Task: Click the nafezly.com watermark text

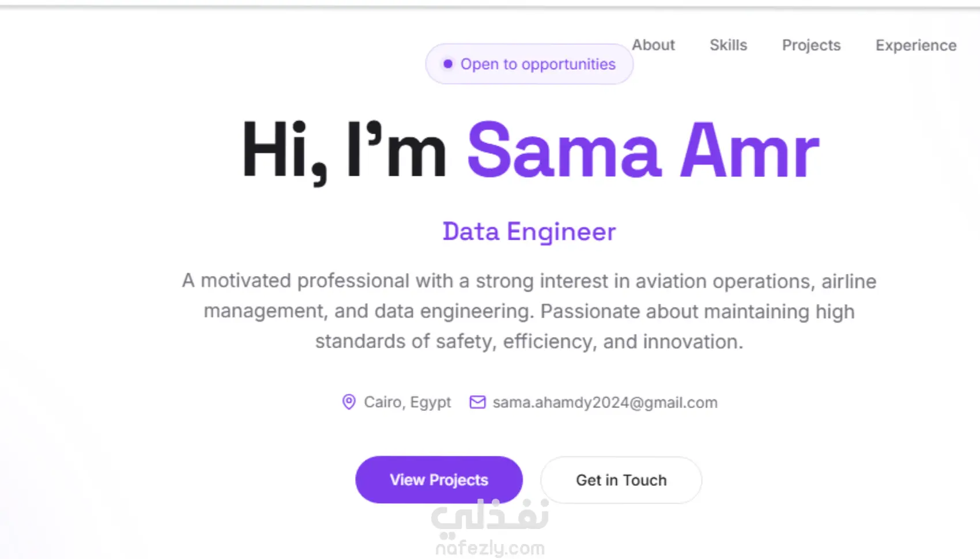Action: [x=490, y=548]
